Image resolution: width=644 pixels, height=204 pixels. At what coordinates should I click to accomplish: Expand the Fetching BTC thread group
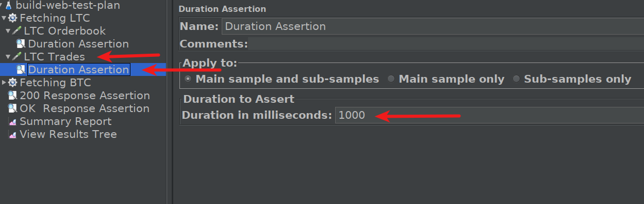click(x=4, y=83)
